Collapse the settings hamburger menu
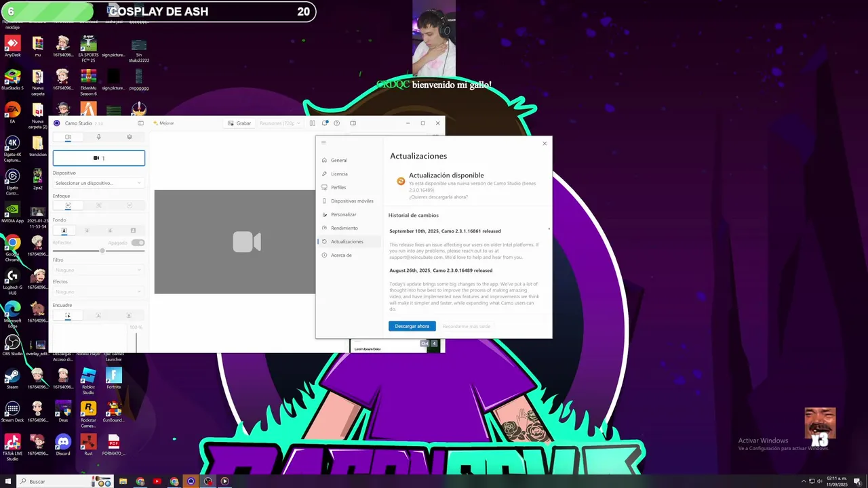This screenshot has width=868, height=488. point(323,142)
